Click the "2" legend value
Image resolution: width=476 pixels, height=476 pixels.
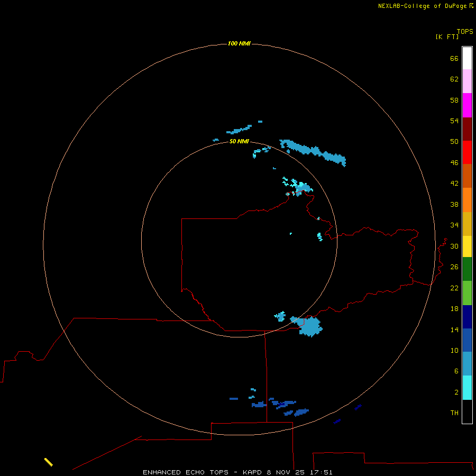[456, 392]
